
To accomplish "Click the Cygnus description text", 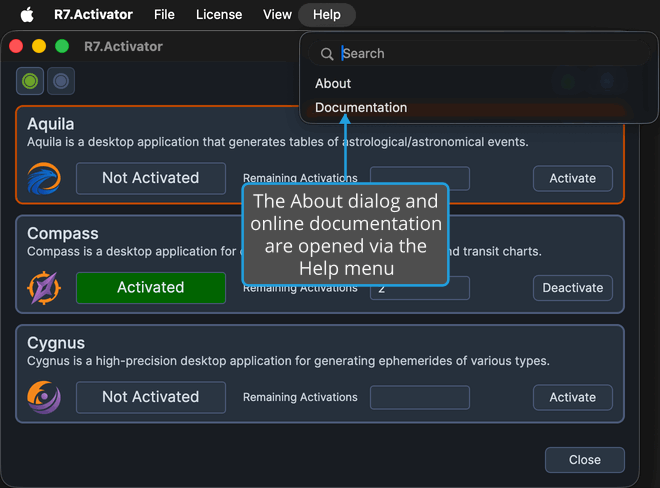I will click(288, 361).
